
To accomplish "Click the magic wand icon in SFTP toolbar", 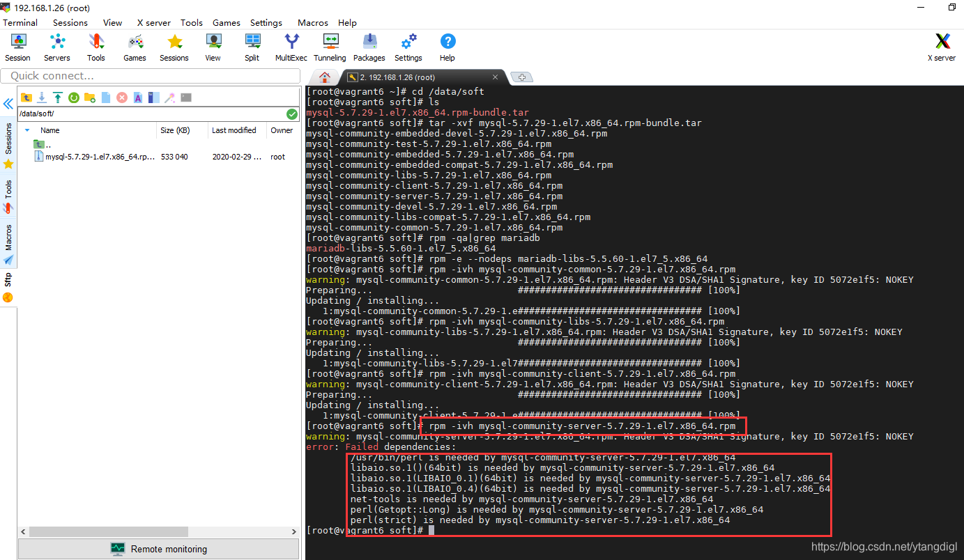I will point(169,98).
